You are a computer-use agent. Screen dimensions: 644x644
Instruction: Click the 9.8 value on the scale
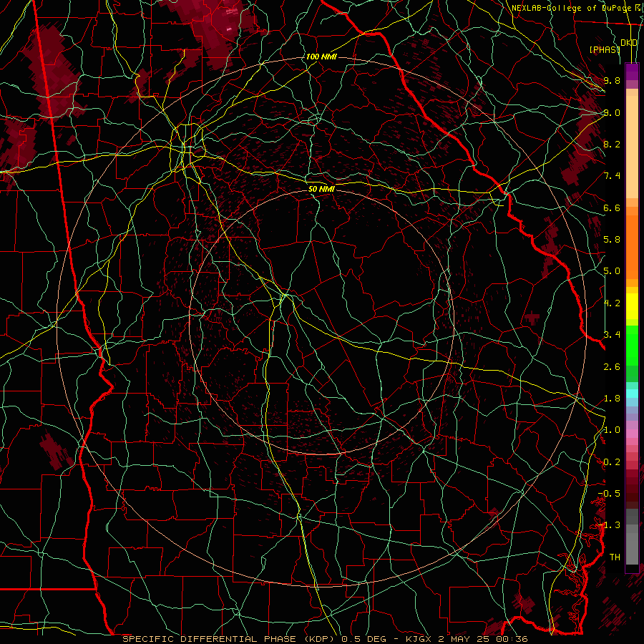(612, 80)
